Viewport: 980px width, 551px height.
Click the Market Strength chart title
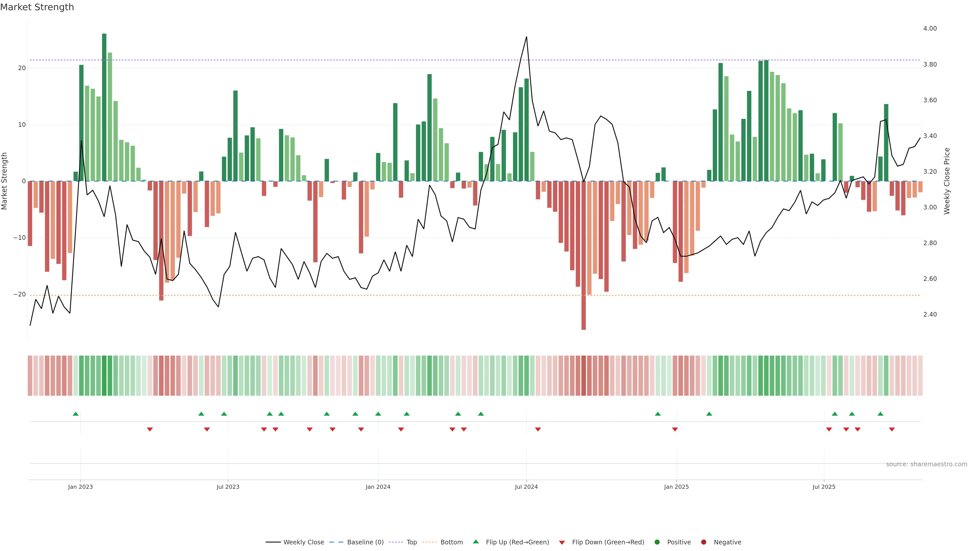click(37, 7)
